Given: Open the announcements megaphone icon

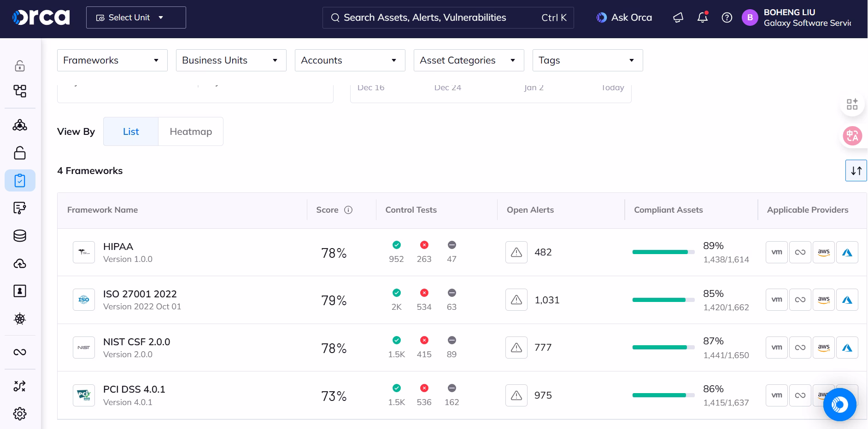Looking at the screenshot, I should coord(678,17).
